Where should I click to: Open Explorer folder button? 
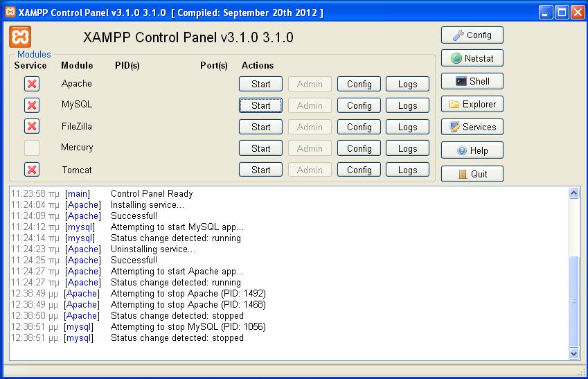(472, 104)
